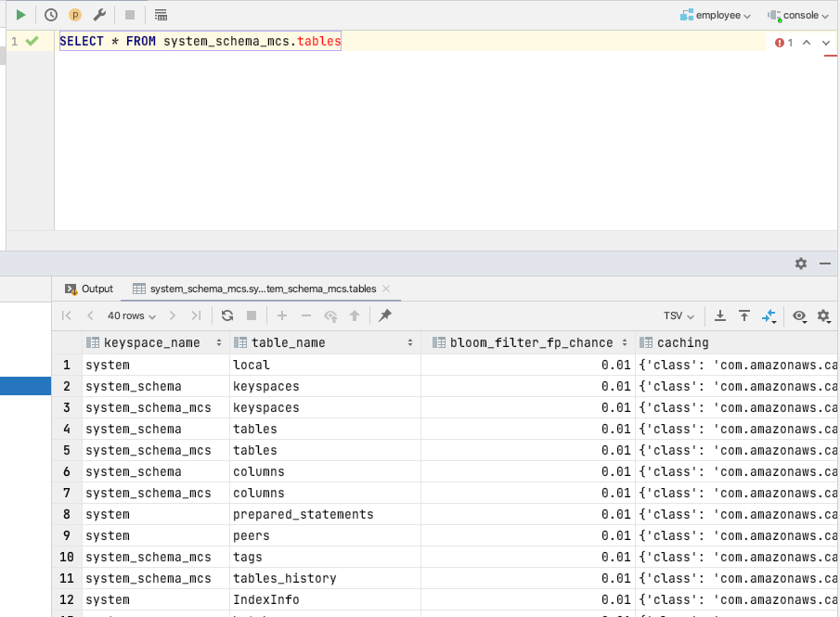Go to first page of results

click(67, 315)
